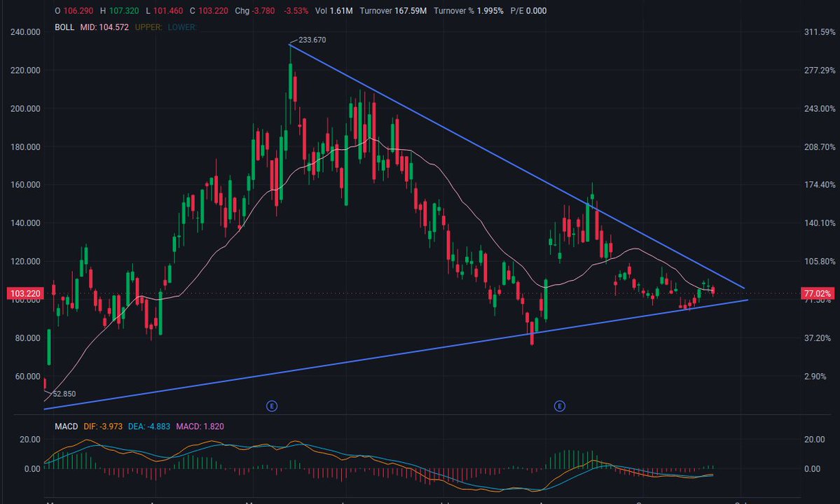
Task: Click the 'MACD: 1.820' value
Action: 200,426
